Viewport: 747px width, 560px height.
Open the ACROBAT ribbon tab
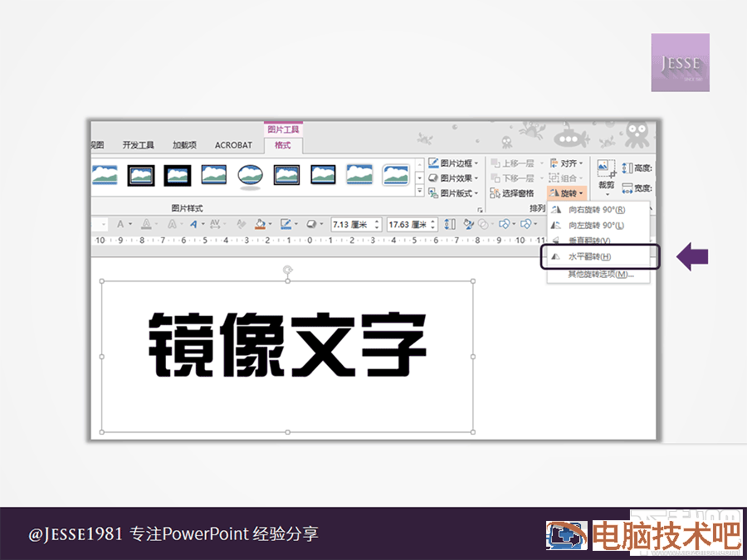point(233,145)
